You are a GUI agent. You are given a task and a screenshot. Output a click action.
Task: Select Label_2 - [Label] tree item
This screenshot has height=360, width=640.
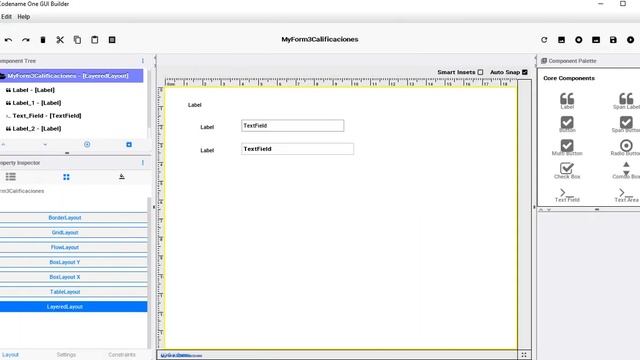coord(33,129)
